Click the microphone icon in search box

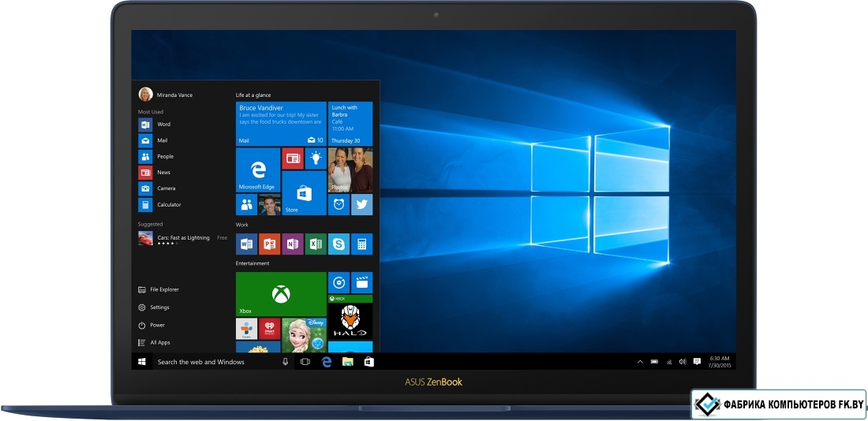(286, 362)
